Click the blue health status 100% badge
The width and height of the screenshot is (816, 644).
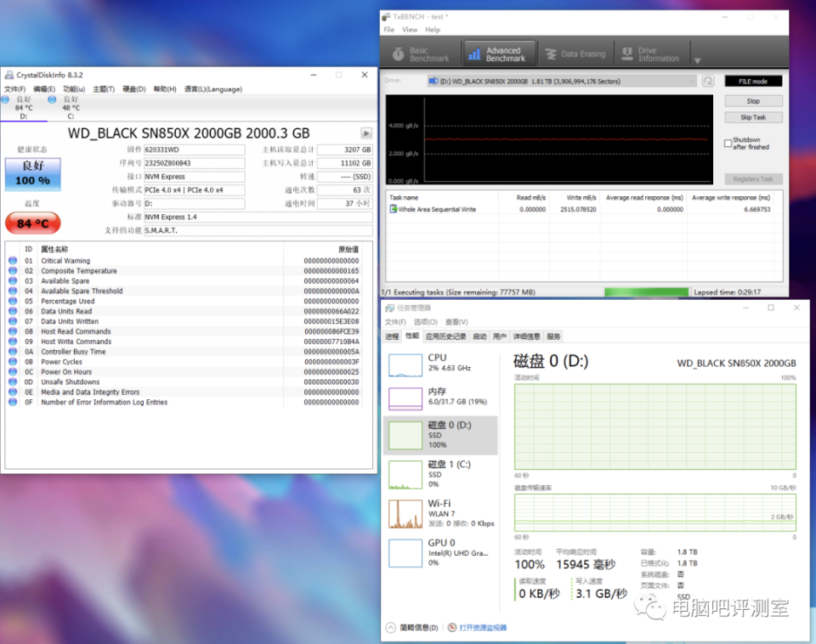pos(32,174)
